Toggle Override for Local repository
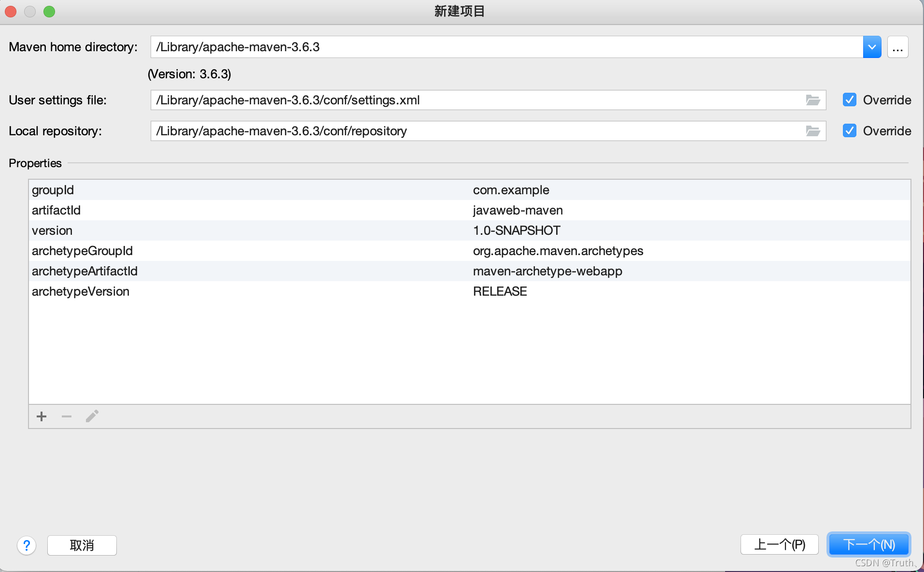Image resolution: width=924 pixels, height=572 pixels. click(850, 131)
